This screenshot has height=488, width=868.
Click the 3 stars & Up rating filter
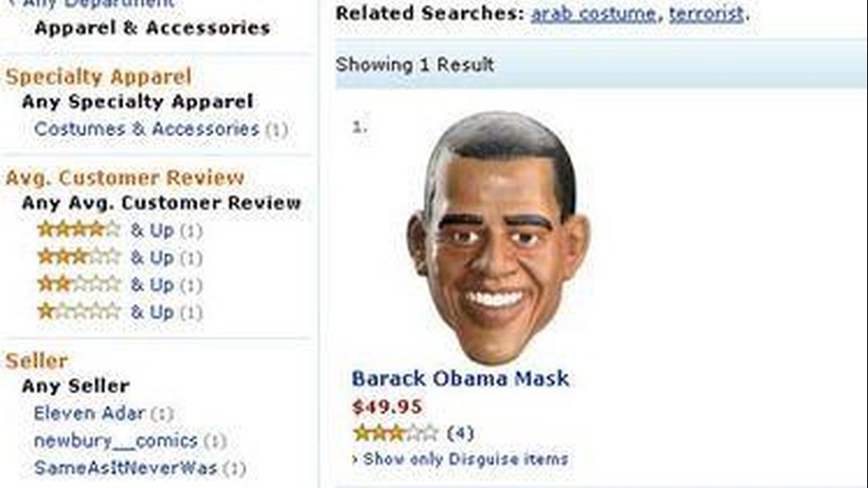120,257
